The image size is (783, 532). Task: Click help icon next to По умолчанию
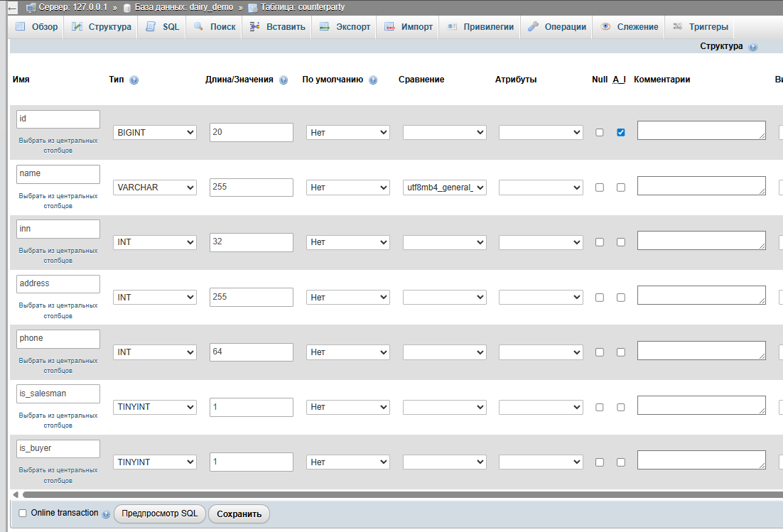tap(373, 80)
